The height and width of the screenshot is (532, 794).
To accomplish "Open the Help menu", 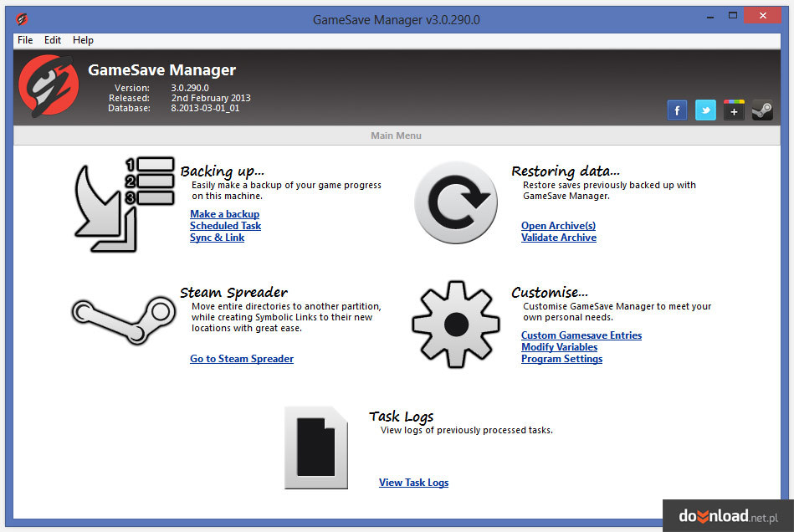I will [x=83, y=40].
